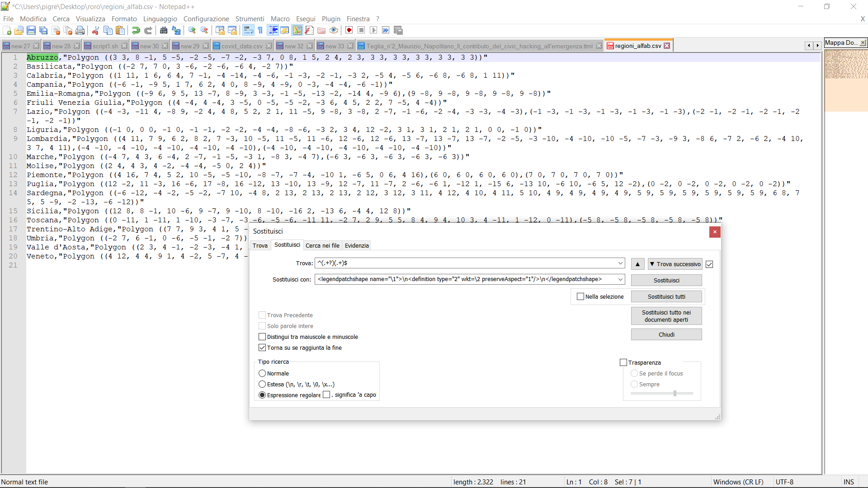Viewport: 868px width, 488px height.
Task: Check Distingui tra maiuscole e minuscole
Action: (262, 337)
